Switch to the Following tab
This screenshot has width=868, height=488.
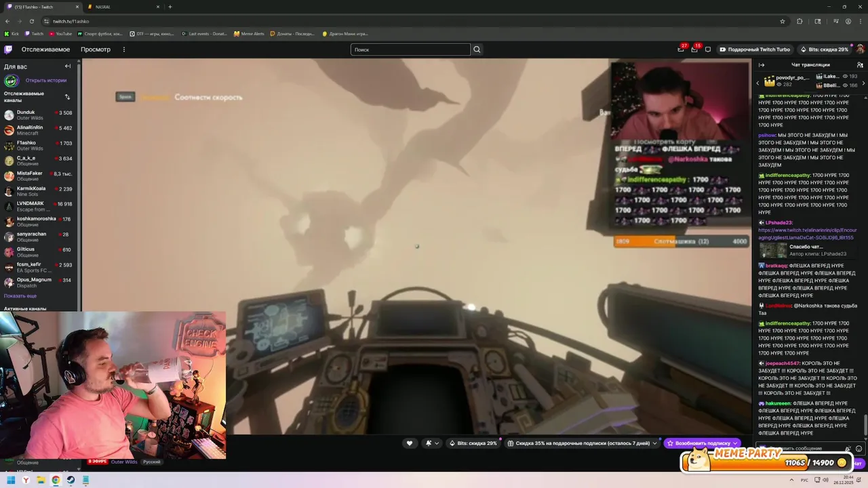pyautogui.click(x=45, y=49)
